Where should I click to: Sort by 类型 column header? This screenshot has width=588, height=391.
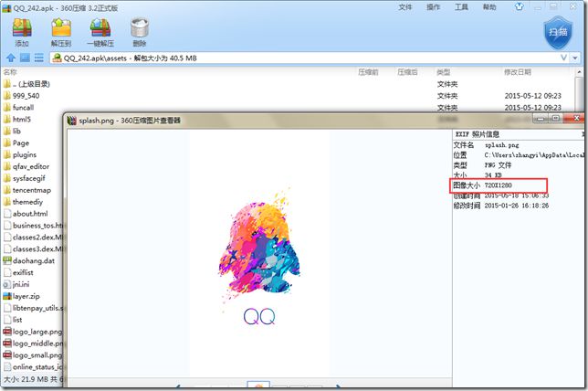click(x=444, y=72)
